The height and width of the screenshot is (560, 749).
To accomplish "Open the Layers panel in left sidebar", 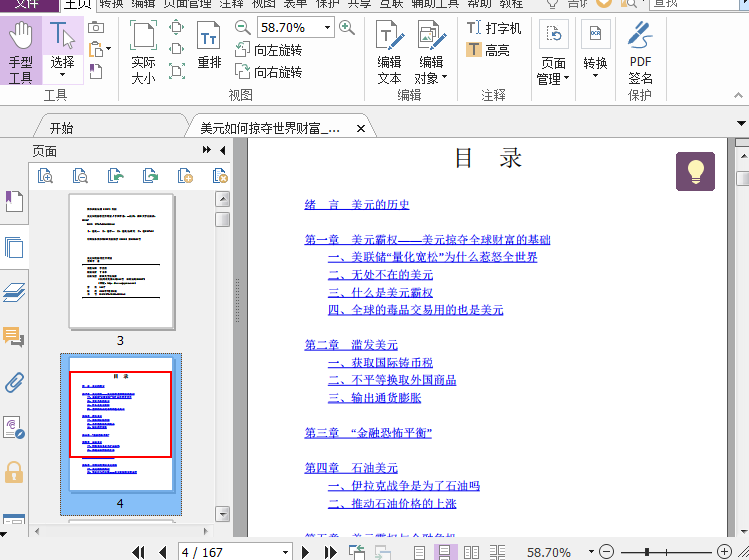I will [14, 292].
